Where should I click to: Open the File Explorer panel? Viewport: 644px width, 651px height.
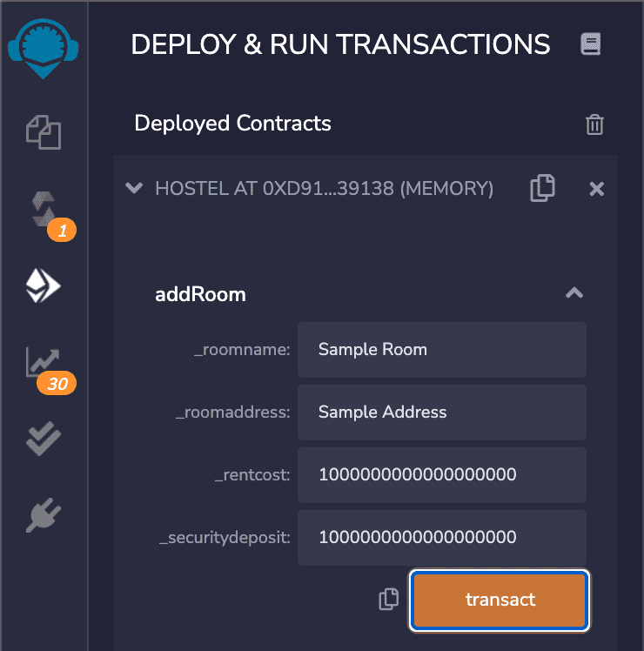pos(44,133)
